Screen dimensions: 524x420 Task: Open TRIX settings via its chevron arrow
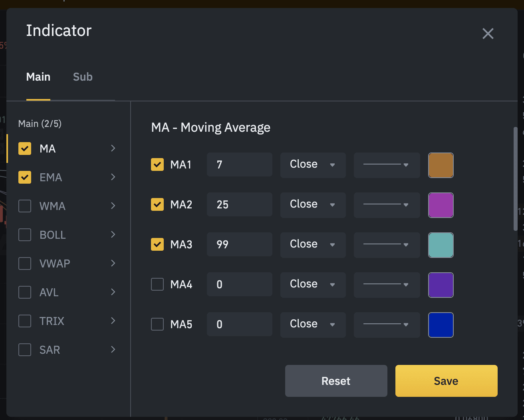pos(113,321)
